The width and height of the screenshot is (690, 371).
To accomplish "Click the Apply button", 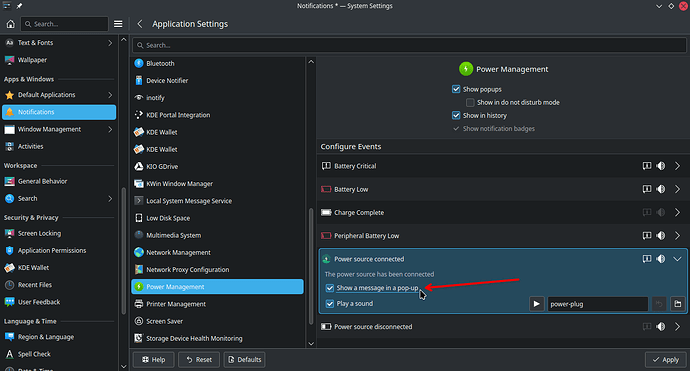I will coord(666,360).
